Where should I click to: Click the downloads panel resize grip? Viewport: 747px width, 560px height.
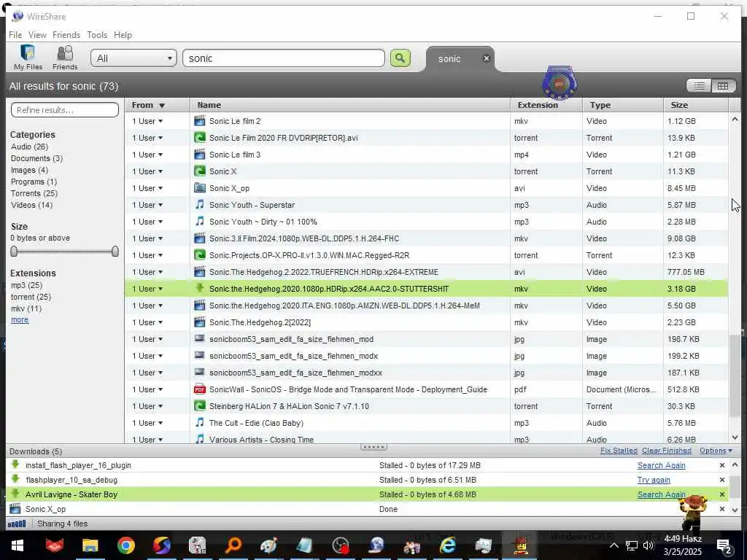(373, 447)
